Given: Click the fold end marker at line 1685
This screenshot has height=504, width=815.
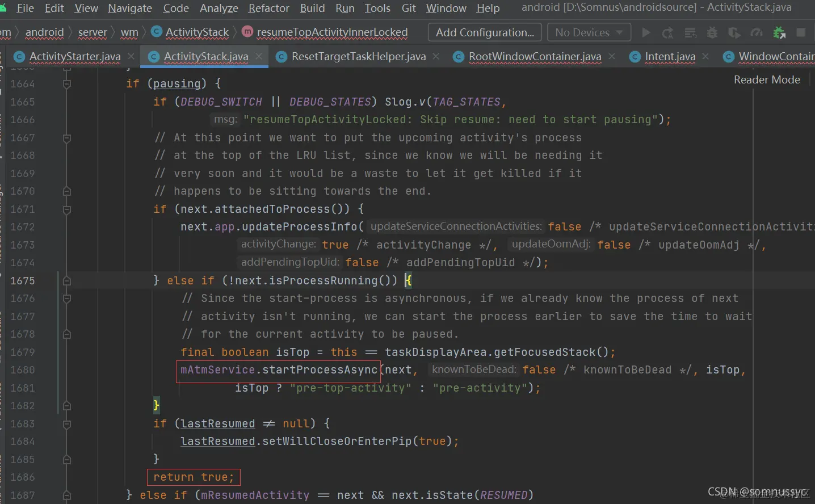Looking at the screenshot, I should 67,460.
